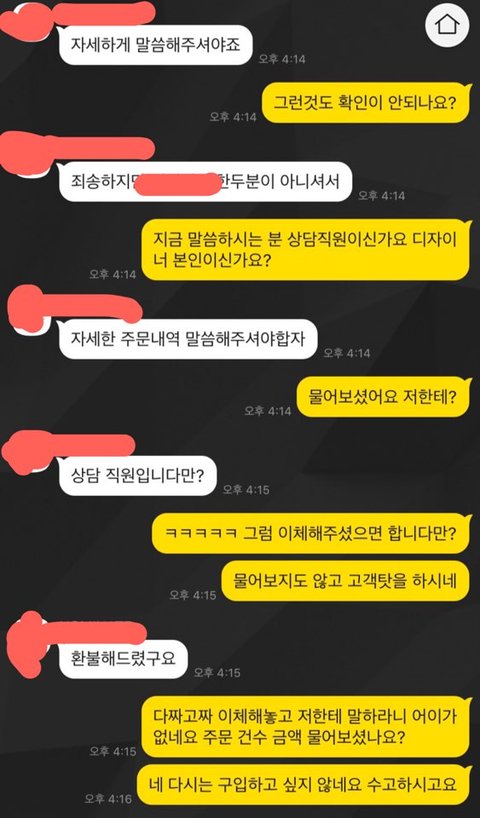480x818 pixels.
Task: Open the sender profile above '죄송하지만' message
Action: (x=76, y=151)
